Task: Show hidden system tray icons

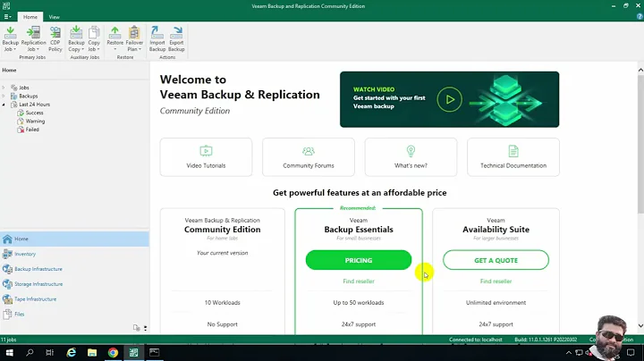Action: 569,352
